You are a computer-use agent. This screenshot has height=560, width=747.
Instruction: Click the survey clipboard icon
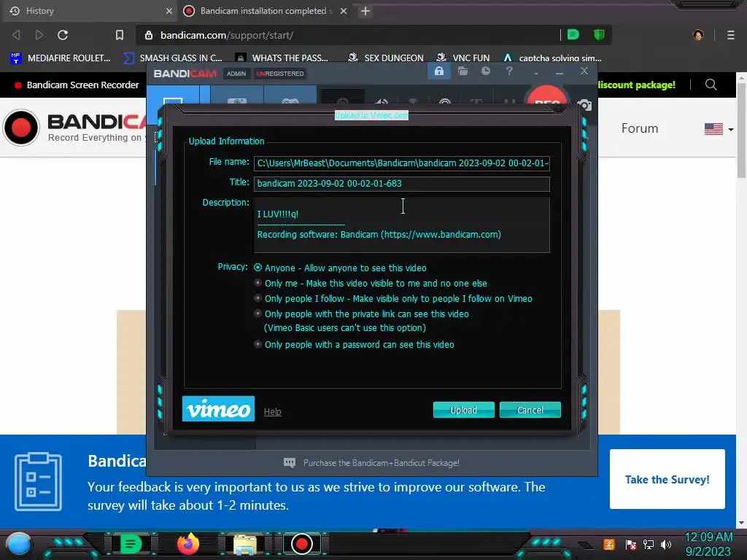tap(38, 481)
